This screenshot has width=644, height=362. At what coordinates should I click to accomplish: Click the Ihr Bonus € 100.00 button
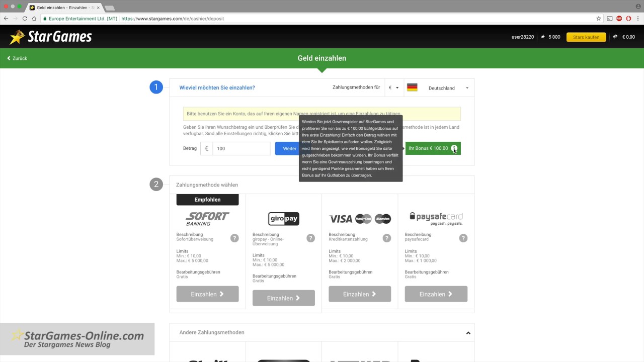click(433, 148)
